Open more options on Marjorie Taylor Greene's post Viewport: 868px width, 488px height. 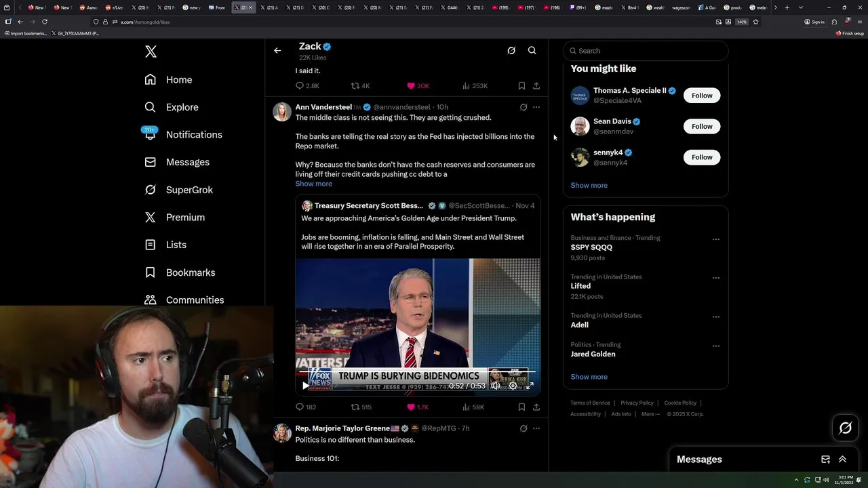(536, 428)
